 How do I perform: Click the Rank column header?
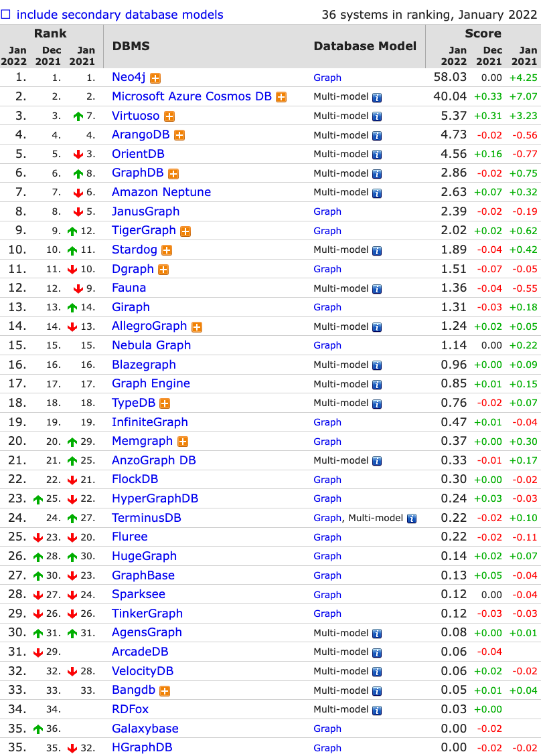(50, 33)
